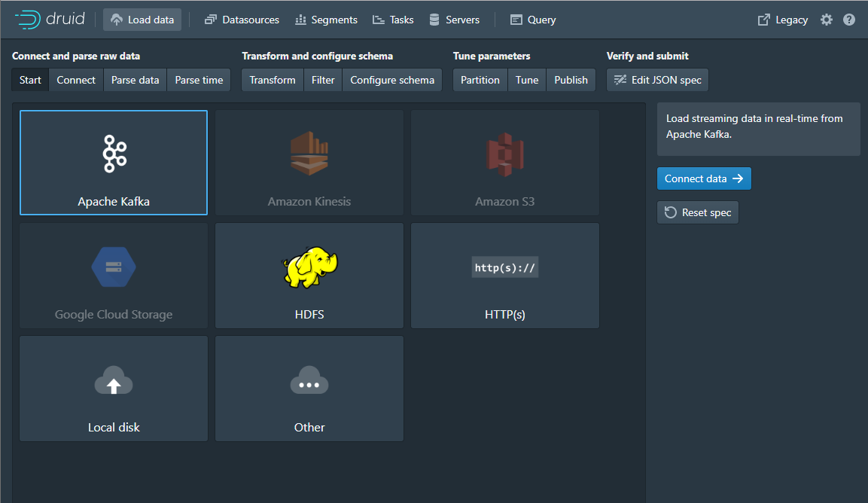Choose the Amazon Kinesis source tile
The width and height of the screenshot is (868, 503).
pyautogui.click(x=309, y=163)
